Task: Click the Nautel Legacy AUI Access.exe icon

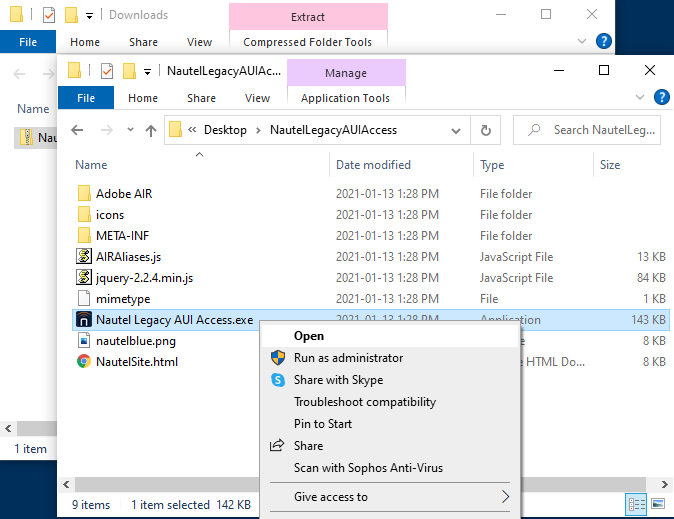Action: coord(84,319)
